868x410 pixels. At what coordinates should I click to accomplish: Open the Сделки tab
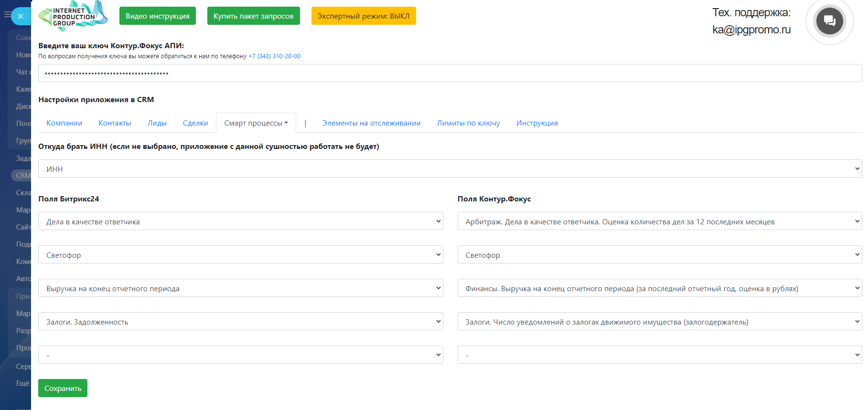(x=195, y=123)
